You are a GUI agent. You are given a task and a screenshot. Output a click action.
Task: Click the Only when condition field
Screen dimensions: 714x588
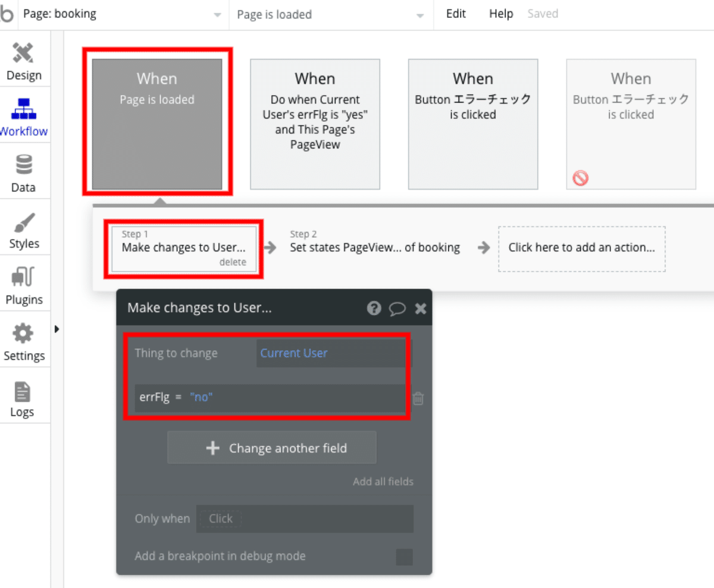(305, 518)
